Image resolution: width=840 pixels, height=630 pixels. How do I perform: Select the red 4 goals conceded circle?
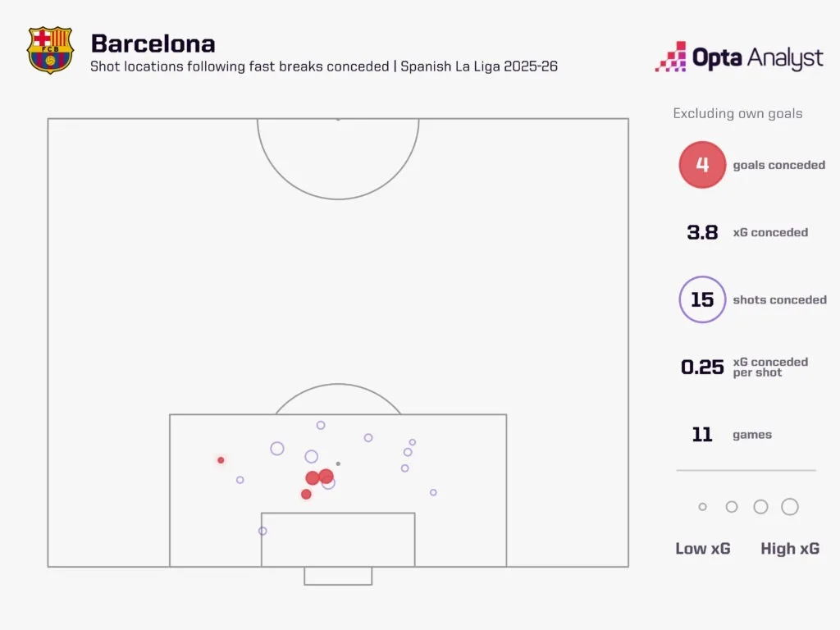(x=702, y=165)
